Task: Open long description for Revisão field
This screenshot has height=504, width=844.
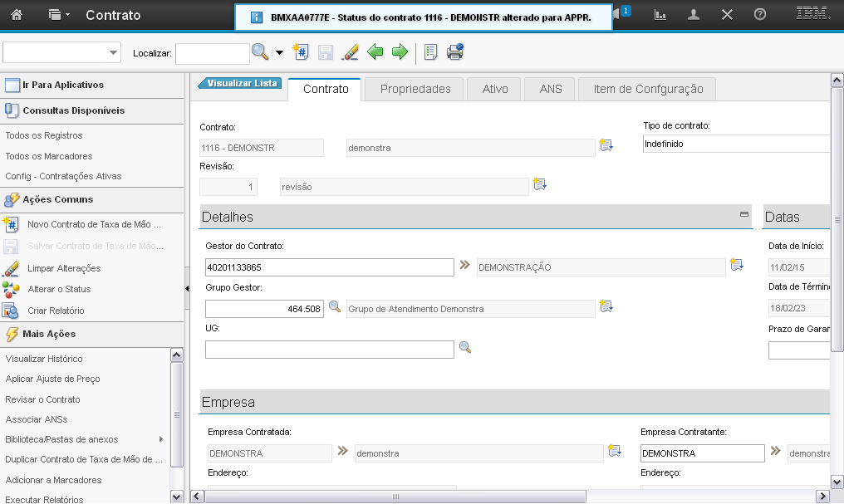Action: tap(539, 184)
